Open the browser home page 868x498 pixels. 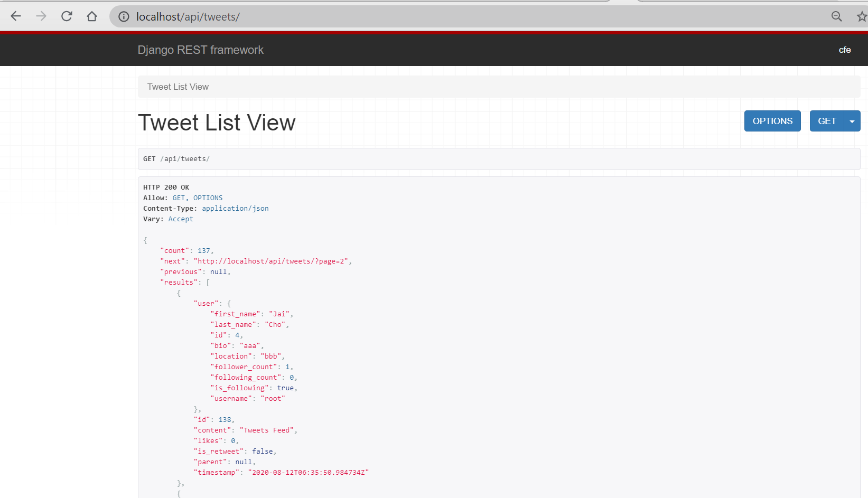point(92,16)
